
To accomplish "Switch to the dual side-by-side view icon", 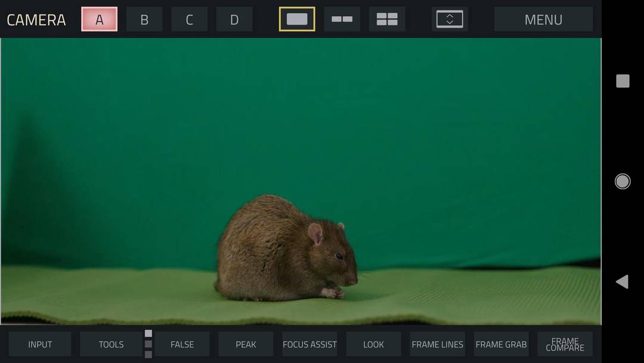I will pos(342,19).
